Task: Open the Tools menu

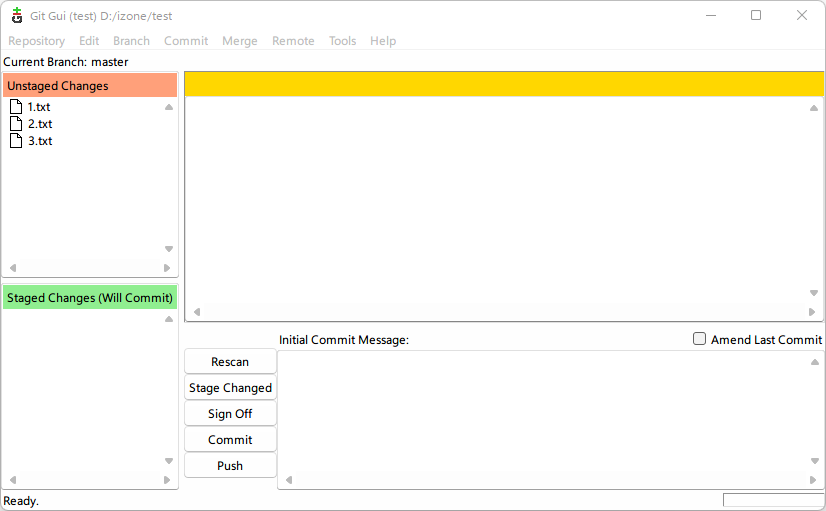Action: pyautogui.click(x=342, y=41)
